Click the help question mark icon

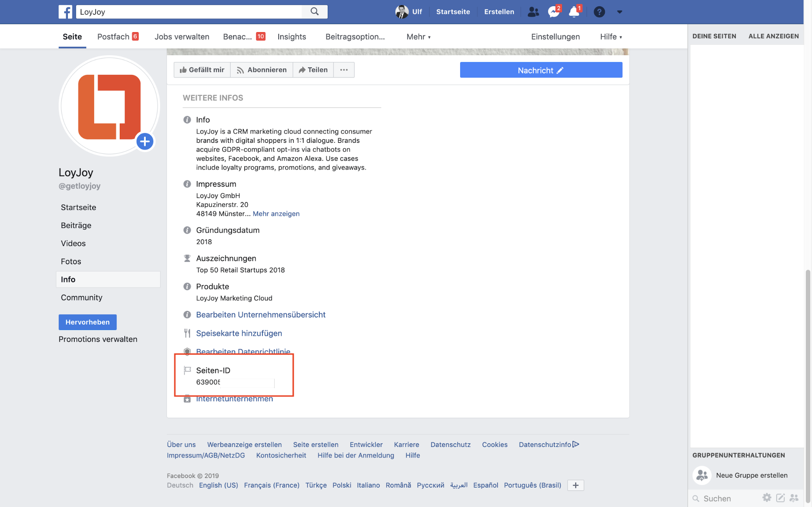599,12
